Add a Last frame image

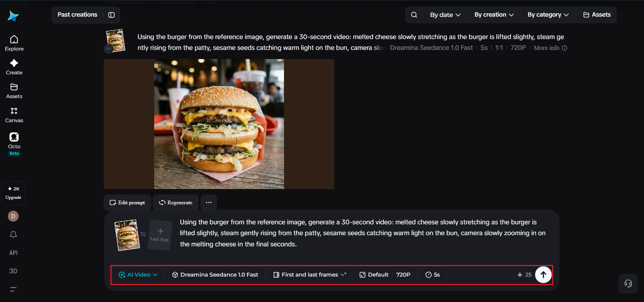point(160,235)
